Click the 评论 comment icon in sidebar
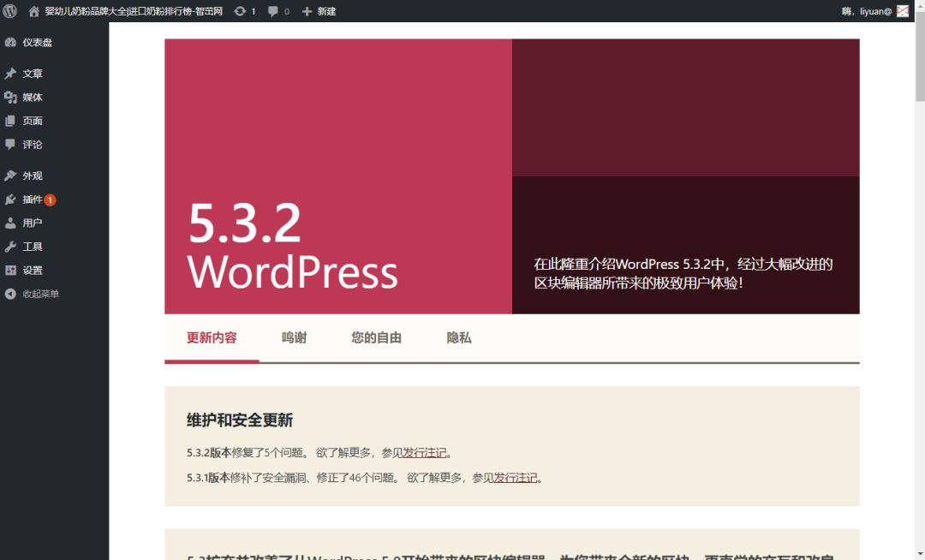This screenshot has width=925, height=560. [x=10, y=145]
